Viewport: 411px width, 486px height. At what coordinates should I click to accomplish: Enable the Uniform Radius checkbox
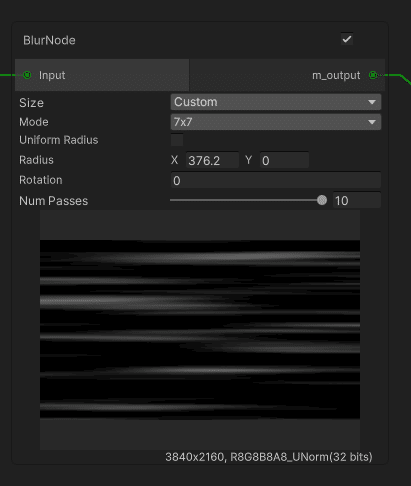(x=177, y=140)
